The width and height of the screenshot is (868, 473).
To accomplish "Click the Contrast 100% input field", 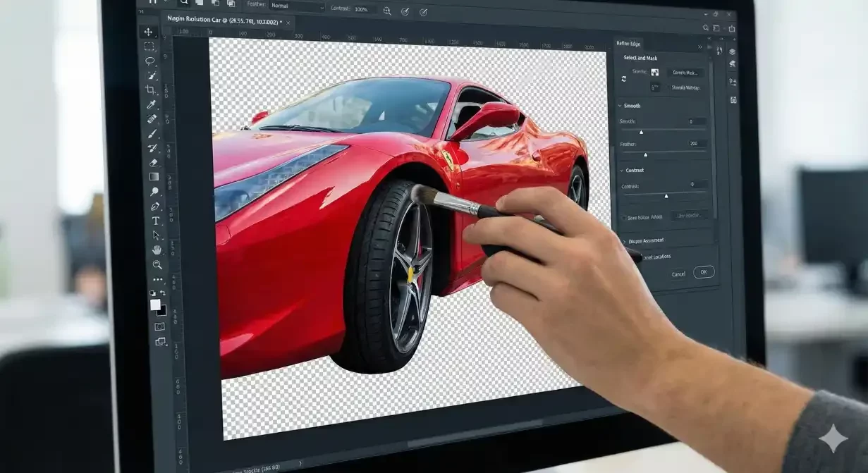I will (363, 9).
